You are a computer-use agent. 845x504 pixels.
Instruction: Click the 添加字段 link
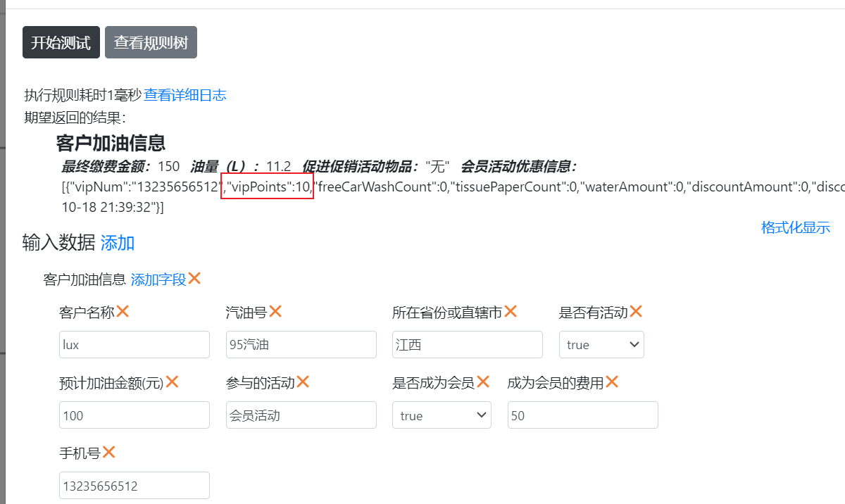[x=158, y=279]
